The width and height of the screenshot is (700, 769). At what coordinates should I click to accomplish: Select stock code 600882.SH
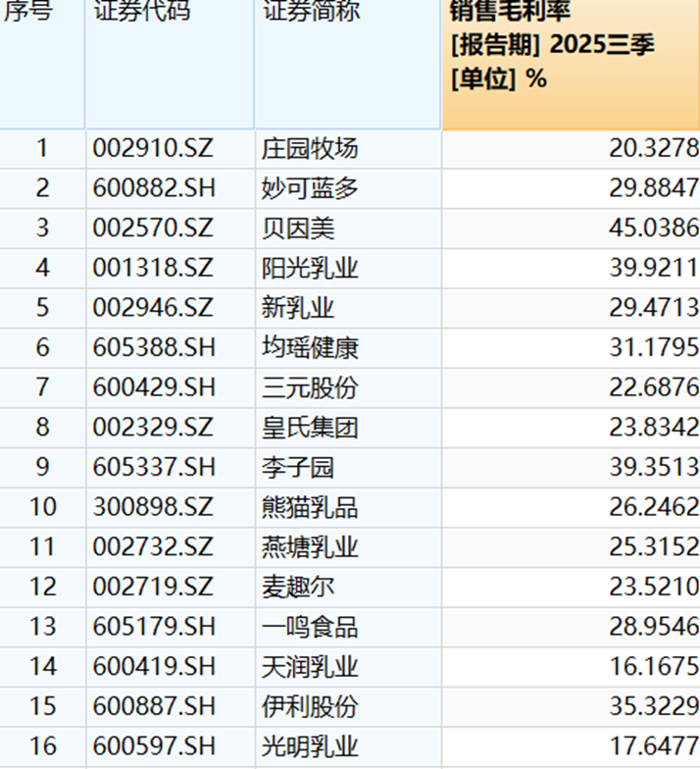(x=154, y=188)
